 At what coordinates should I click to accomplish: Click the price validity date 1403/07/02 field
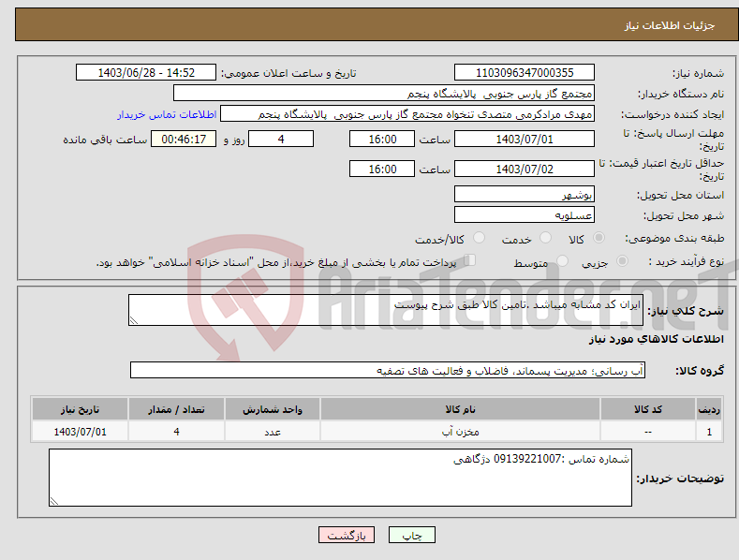pyautogui.click(x=525, y=169)
